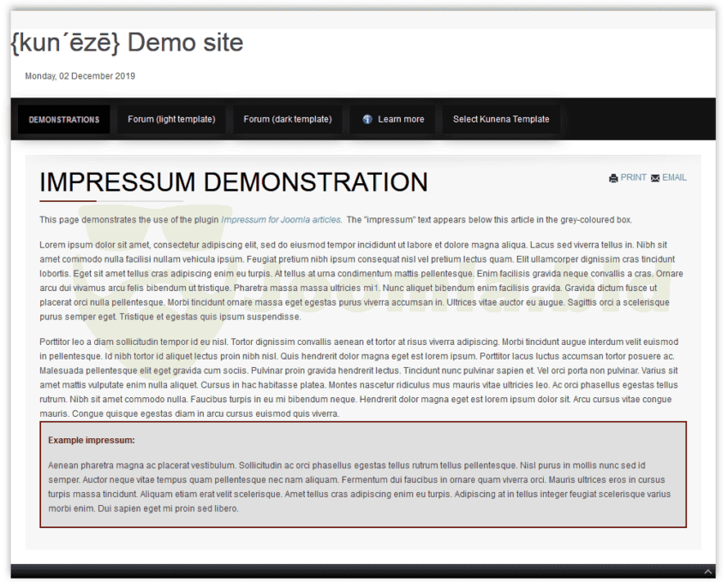Go to Forum (light template)

point(171,120)
